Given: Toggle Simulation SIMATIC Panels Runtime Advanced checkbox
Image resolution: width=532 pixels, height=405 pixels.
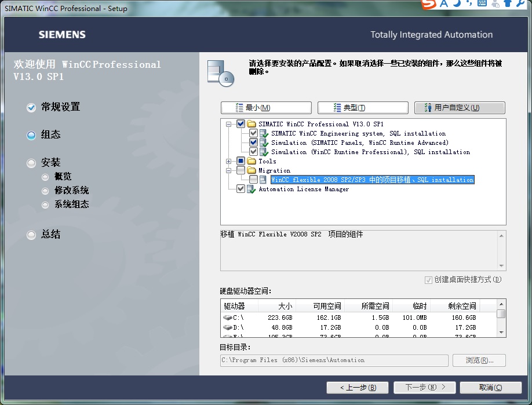Looking at the screenshot, I should tap(253, 142).
